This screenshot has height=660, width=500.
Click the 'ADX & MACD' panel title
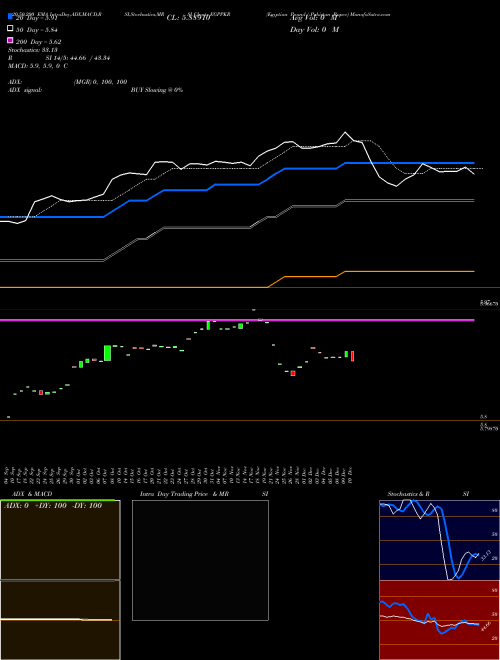(x=32, y=494)
